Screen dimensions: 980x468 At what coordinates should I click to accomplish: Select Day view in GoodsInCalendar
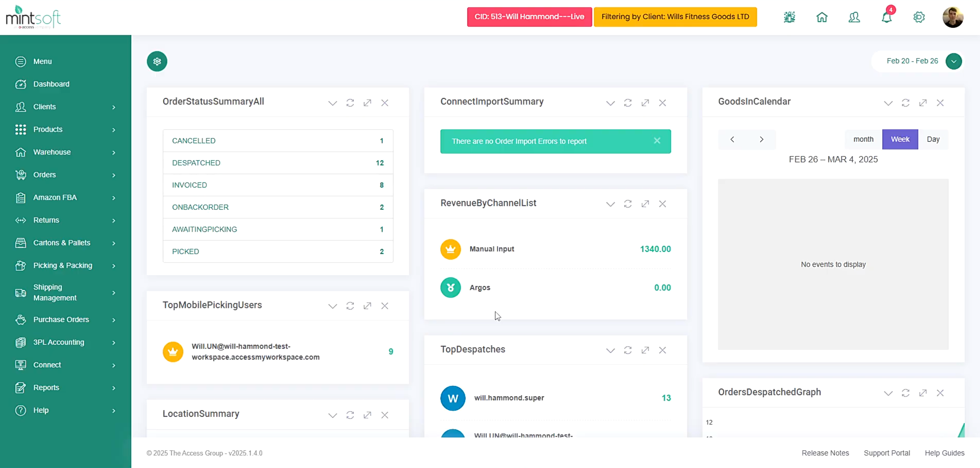pyautogui.click(x=933, y=139)
